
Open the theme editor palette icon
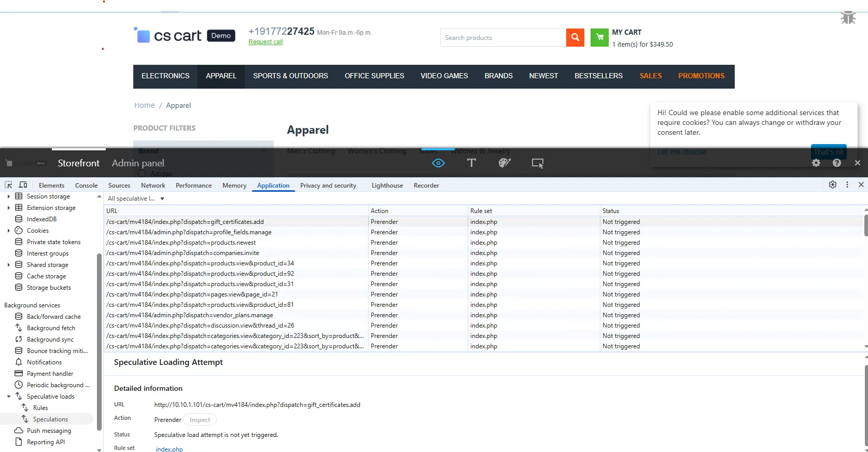tap(504, 163)
